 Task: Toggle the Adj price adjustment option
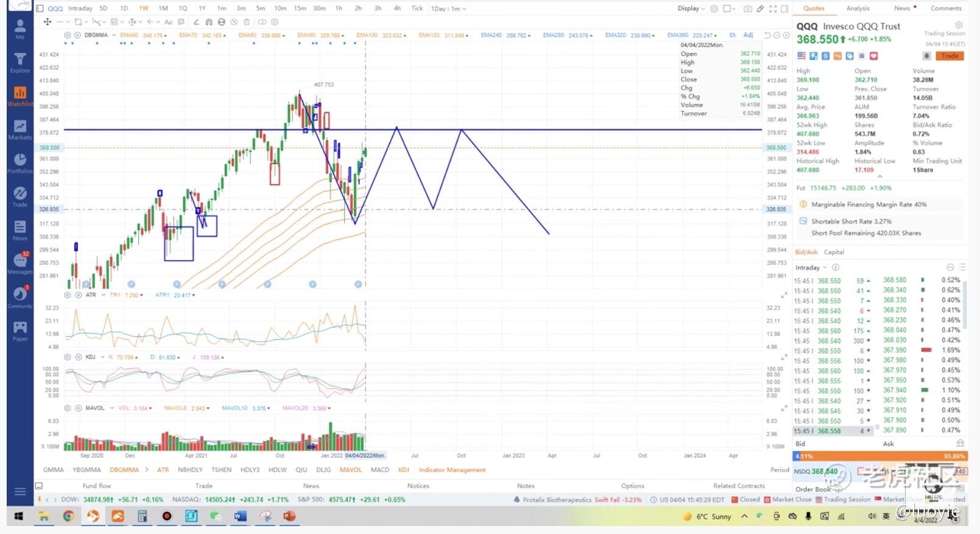click(749, 35)
